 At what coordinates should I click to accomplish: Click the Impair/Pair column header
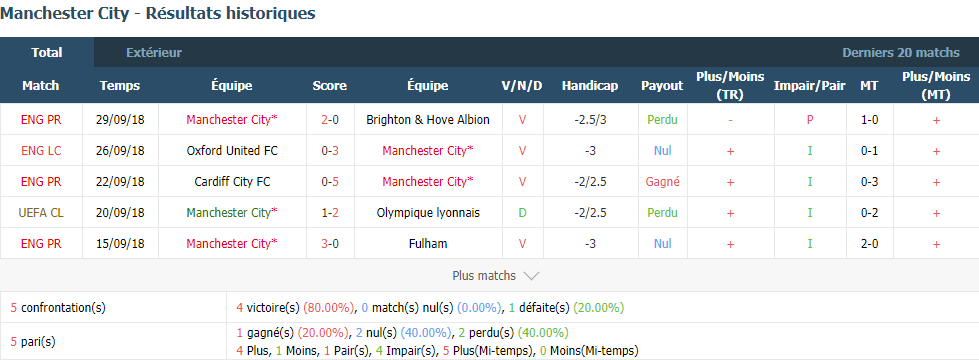coord(810,85)
